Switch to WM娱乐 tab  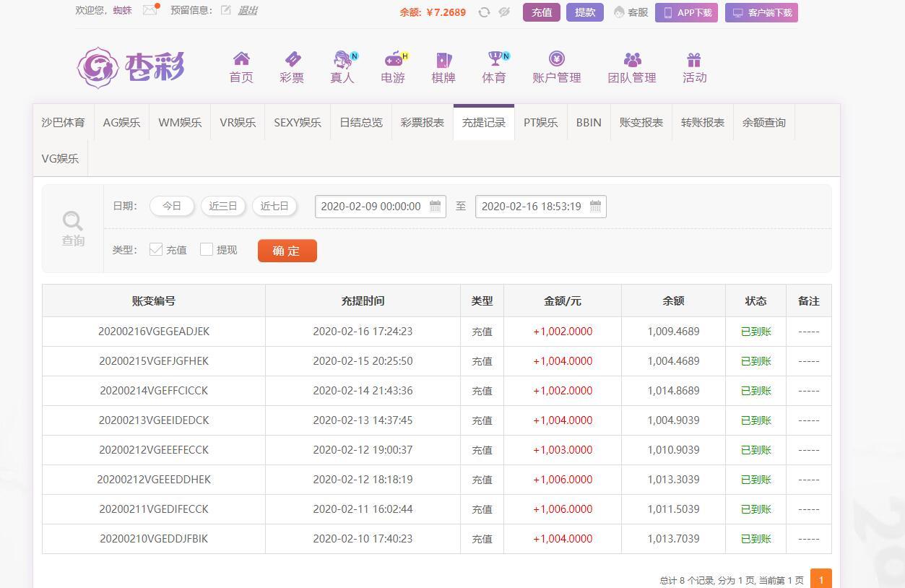click(x=180, y=122)
